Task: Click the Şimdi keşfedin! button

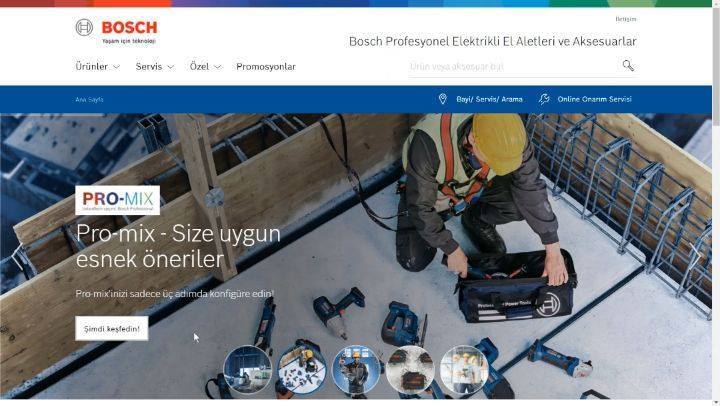Action: coord(112,329)
